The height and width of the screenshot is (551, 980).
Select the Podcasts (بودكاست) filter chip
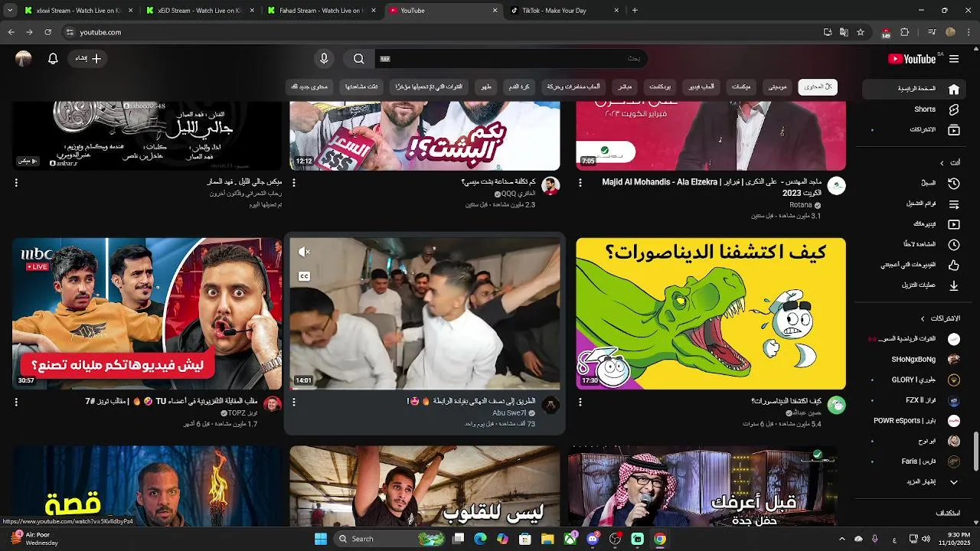click(659, 86)
